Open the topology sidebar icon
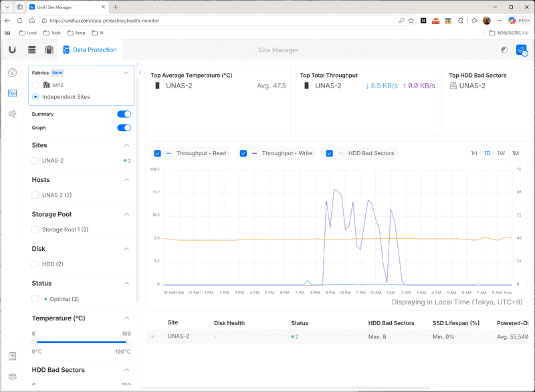This screenshot has height=392, width=535. 12,114
